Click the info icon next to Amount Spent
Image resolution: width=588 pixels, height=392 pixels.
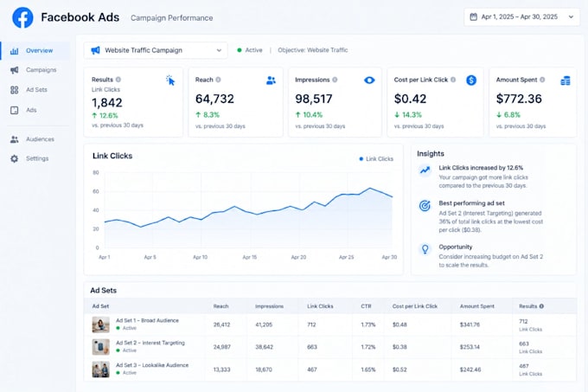pos(542,80)
